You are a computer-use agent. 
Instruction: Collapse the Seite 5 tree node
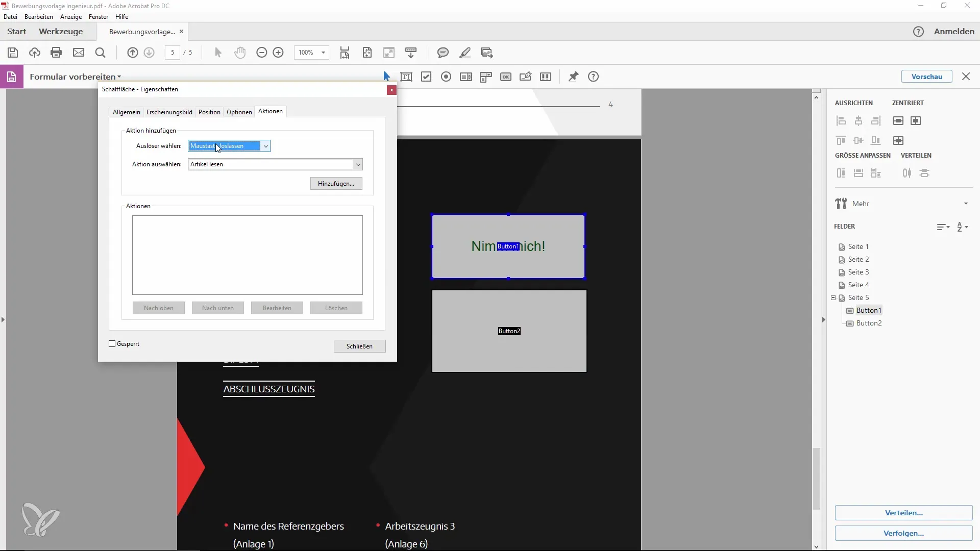click(x=834, y=298)
